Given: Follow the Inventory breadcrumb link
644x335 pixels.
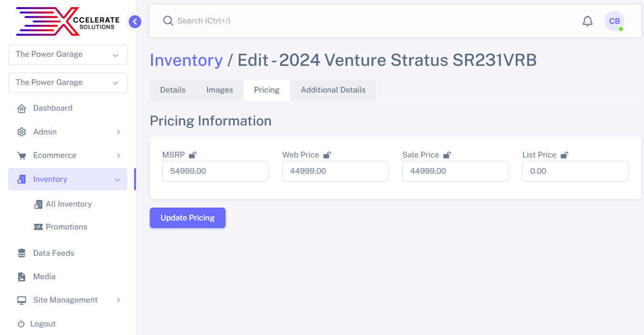Looking at the screenshot, I should pos(186,61).
